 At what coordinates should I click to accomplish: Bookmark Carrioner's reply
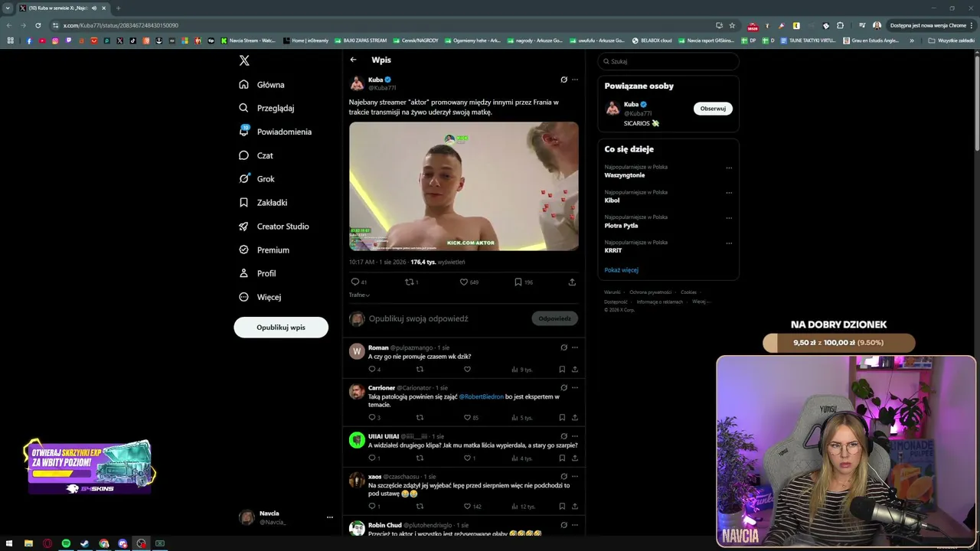[562, 418]
